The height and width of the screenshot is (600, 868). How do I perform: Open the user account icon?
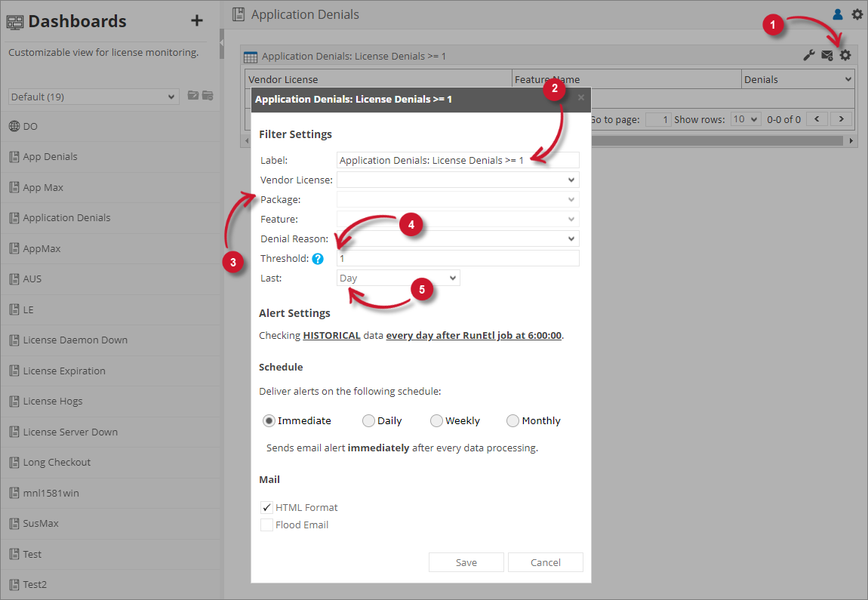[838, 14]
